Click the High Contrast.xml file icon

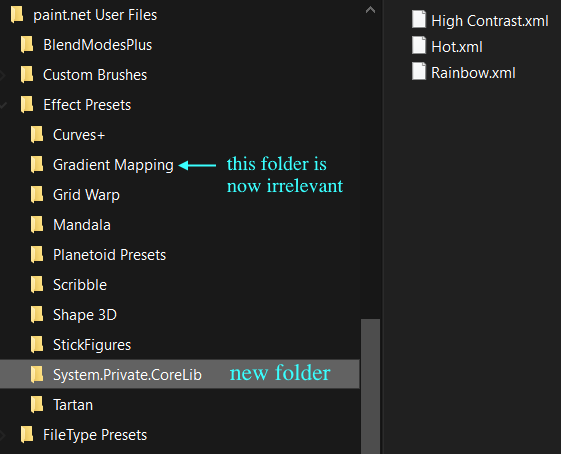click(x=419, y=19)
